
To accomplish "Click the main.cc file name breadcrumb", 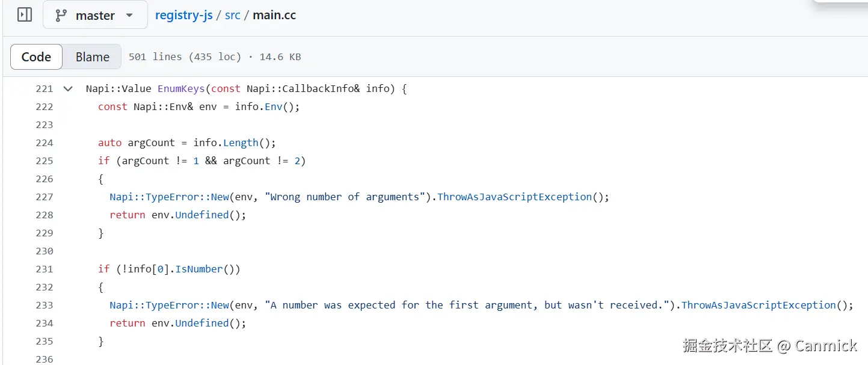I will pyautogui.click(x=274, y=15).
